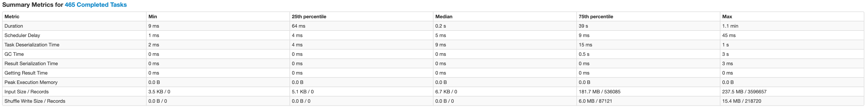Select the Duration metric row label
Viewport: 868px width, 109px height.
pyautogui.click(x=14, y=26)
